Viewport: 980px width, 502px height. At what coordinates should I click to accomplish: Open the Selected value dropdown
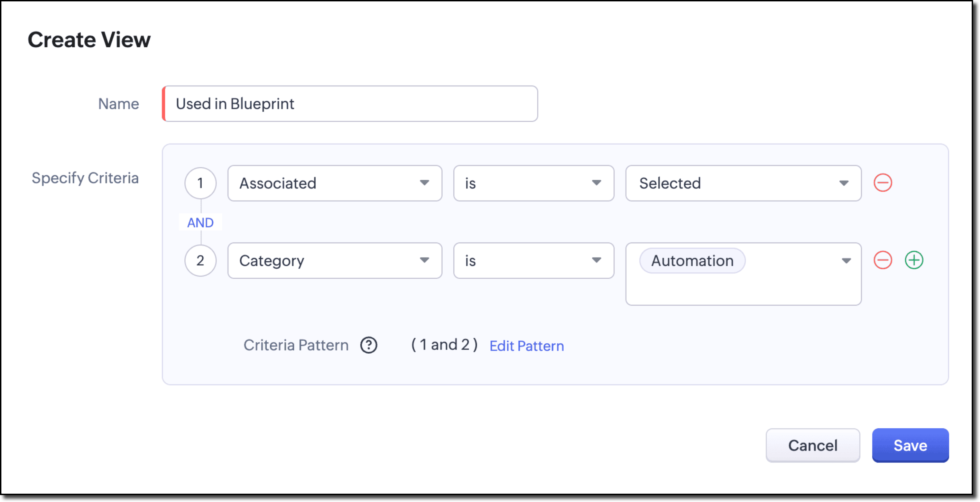click(x=743, y=183)
